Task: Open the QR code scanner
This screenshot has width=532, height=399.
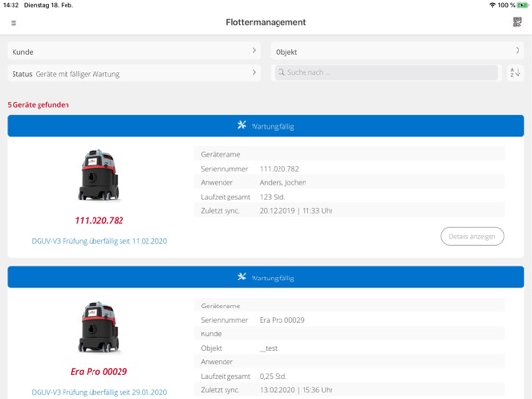Action: tap(517, 22)
